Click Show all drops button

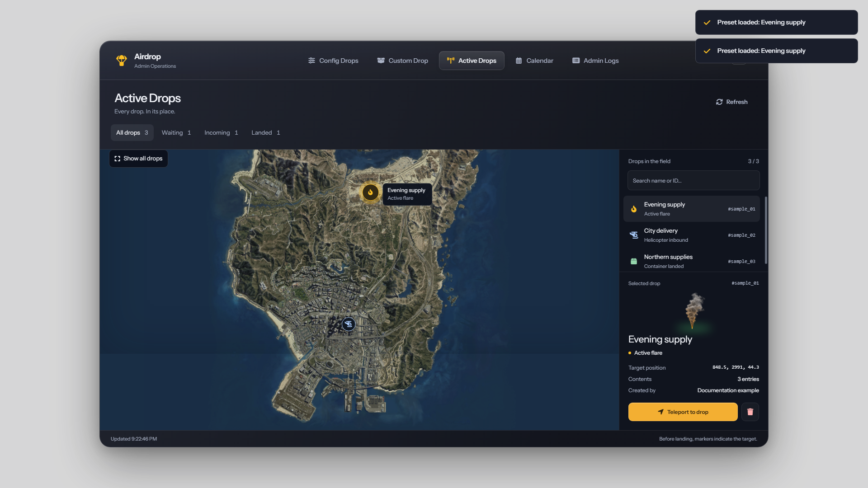coord(138,159)
